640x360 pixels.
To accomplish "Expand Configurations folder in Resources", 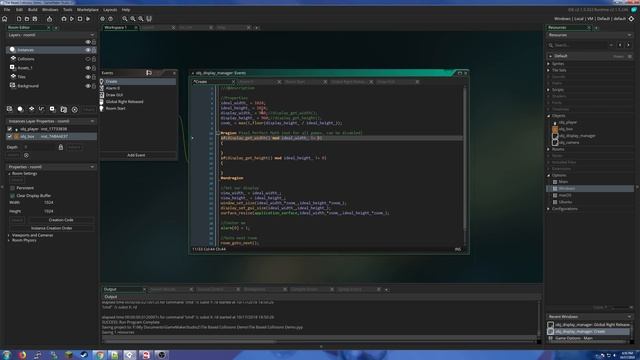I will coord(549,209).
